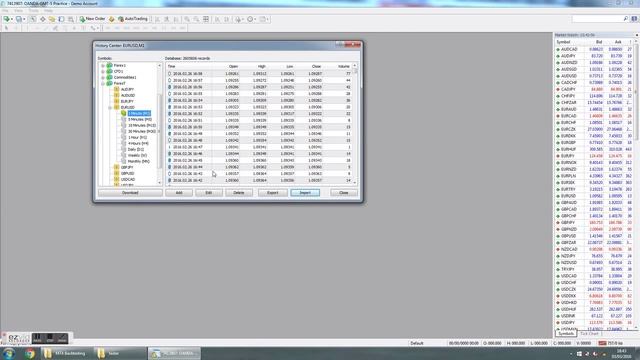Open the Help menu
Viewport: 640px width, 360px height.
[x=48, y=11]
